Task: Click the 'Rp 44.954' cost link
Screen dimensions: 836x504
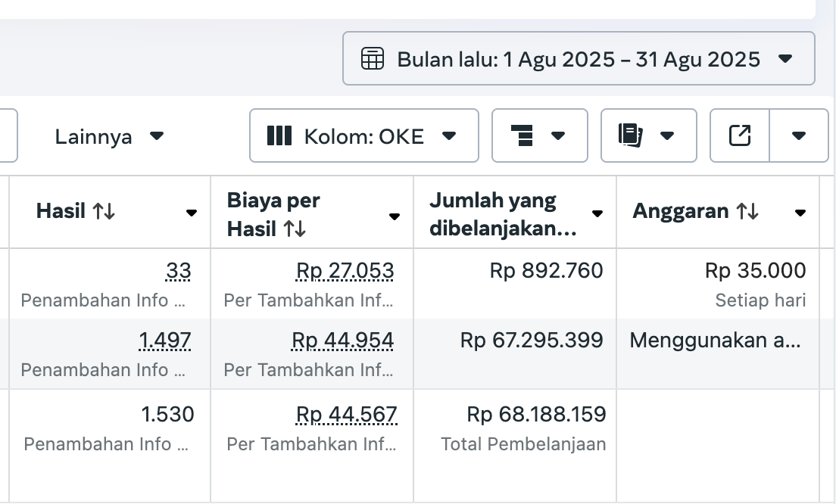Action: [x=342, y=341]
